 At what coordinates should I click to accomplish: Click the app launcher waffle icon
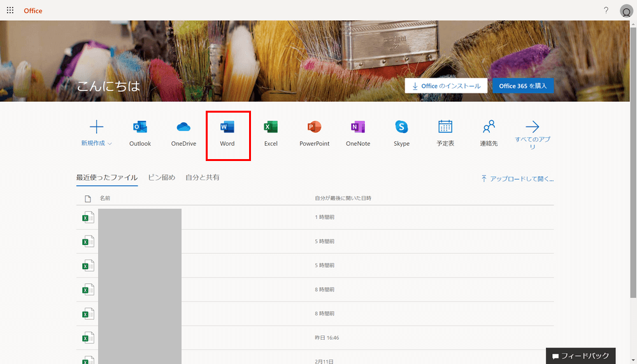(x=10, y=10)
